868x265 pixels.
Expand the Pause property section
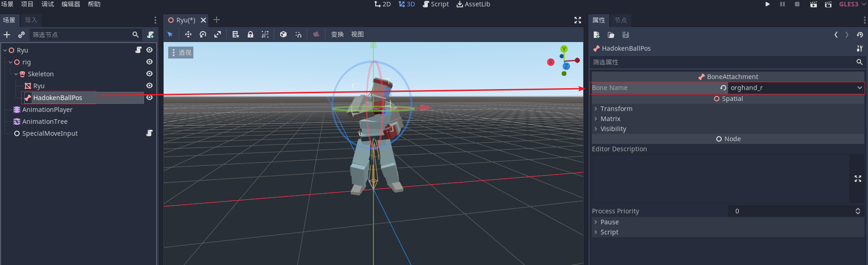[728, 222]
